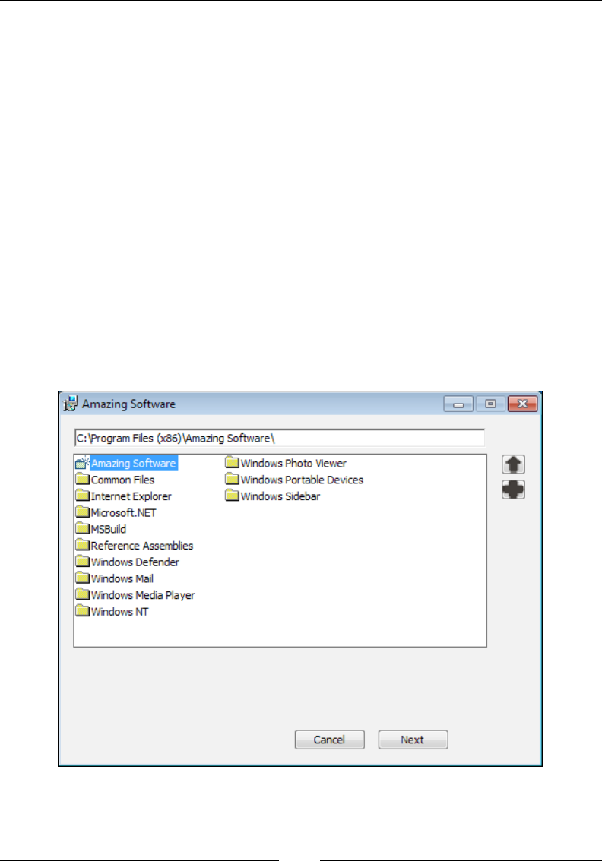Select the 'Windows Media Player' folder name

tap(142, 596)
